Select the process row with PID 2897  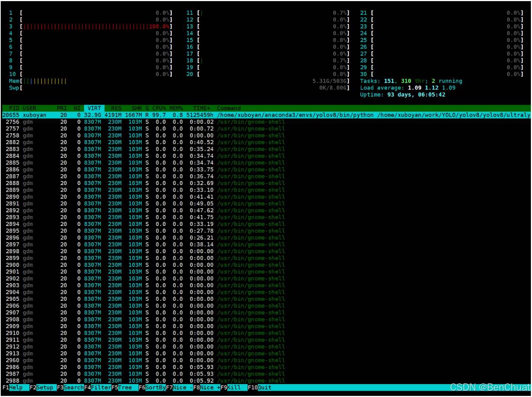click(x=266, y=244)
